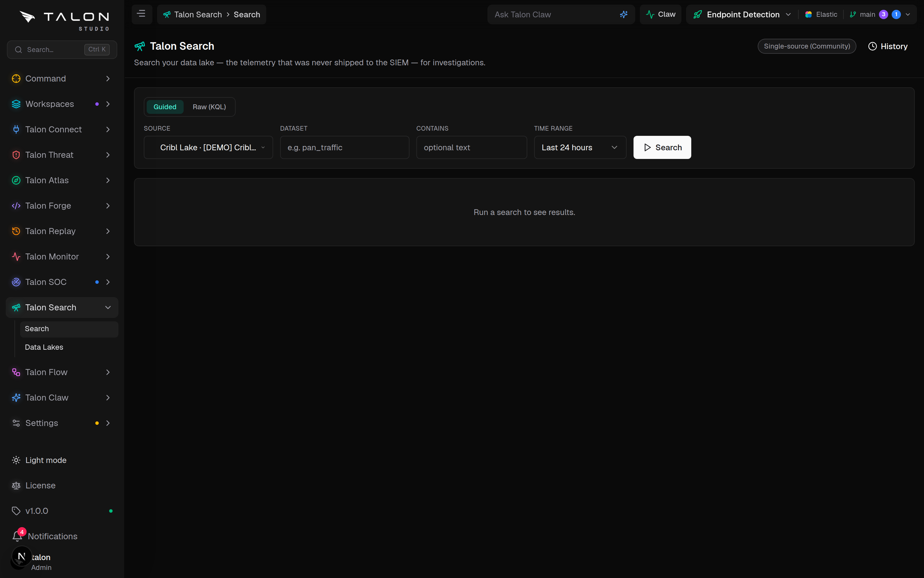Open the Time Range Last 24 hours dropdown
Screen dimensions: 924x578
(580, 148)
